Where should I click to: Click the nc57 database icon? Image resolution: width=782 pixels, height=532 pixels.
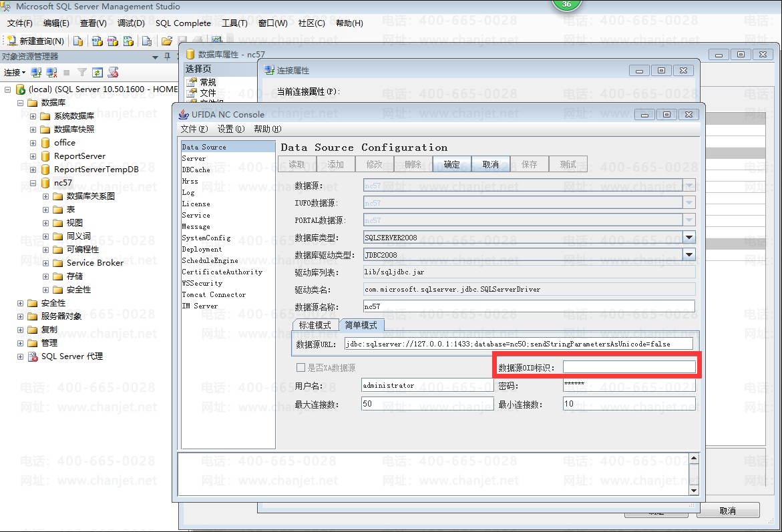(45, 183)
